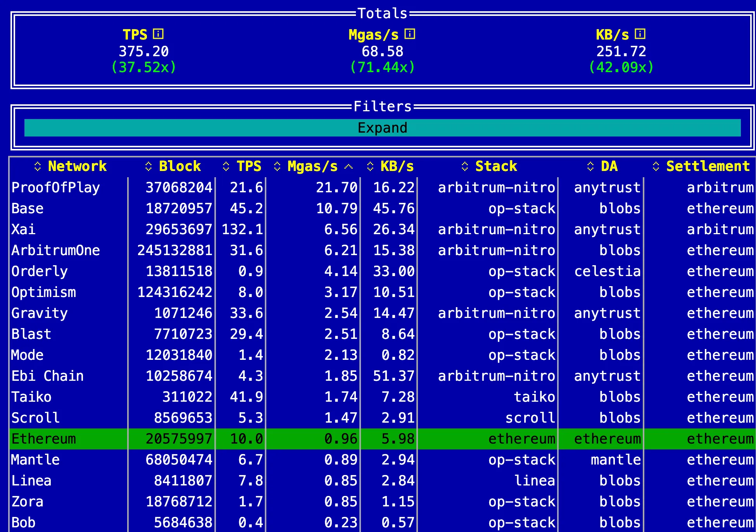Click the 375.20 total TPS value

pyautogui.click(x=144, y=51)
